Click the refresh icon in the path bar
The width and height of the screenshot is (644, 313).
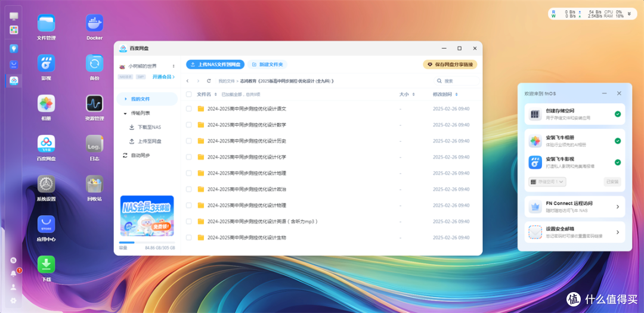coord(209,81)
